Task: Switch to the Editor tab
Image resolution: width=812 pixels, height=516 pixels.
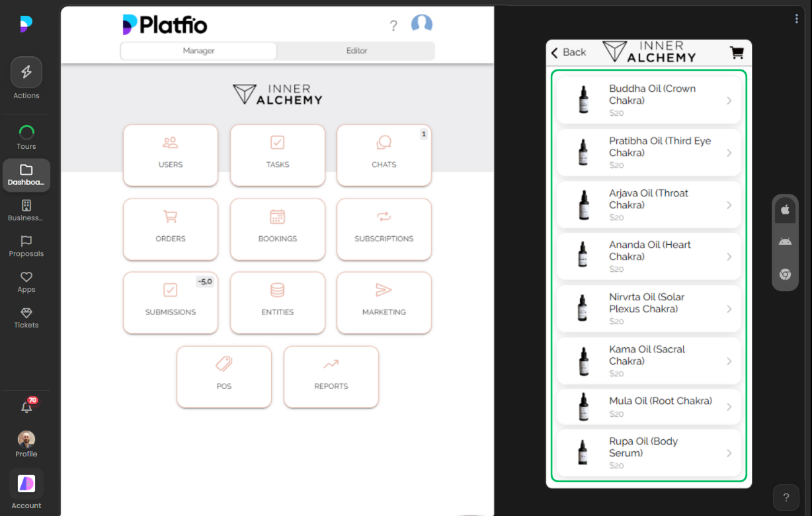Action: pyautogui.click(x=356, y=50)
